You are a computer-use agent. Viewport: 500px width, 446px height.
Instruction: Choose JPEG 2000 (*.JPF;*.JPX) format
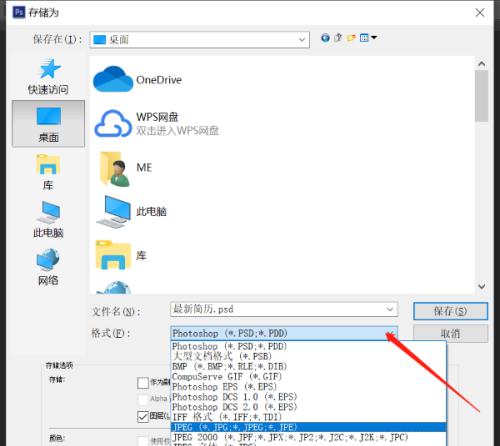(308, 437)
